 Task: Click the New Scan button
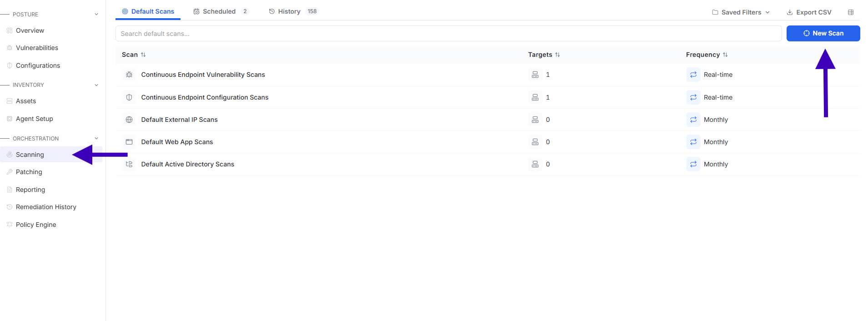tap(823, 33)
